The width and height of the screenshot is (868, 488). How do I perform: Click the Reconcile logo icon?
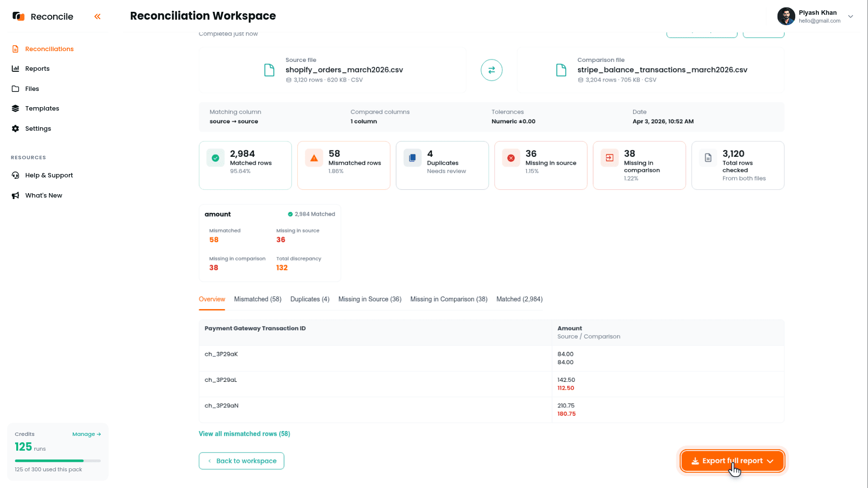pos(19,16)
